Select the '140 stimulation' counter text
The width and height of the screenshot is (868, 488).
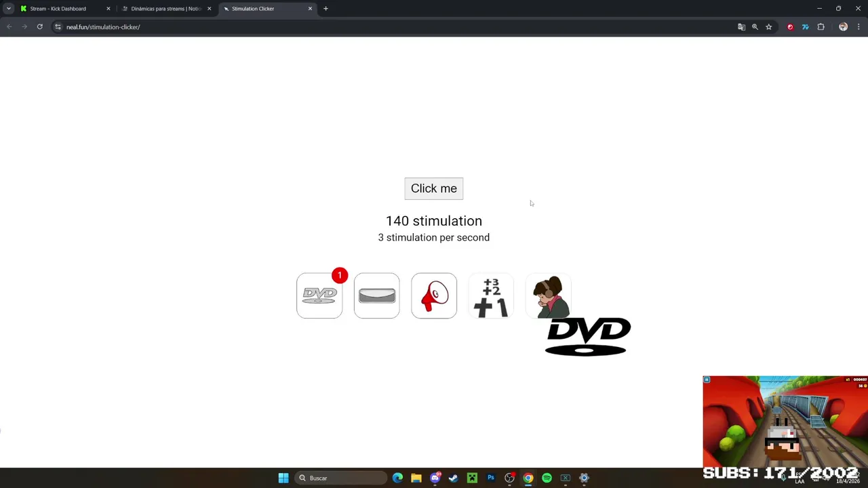tap(434, 221)
